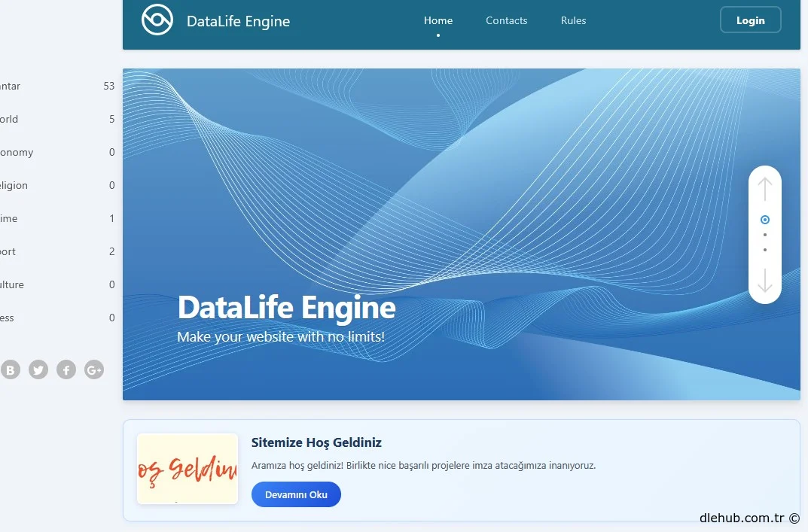
Task: Open the Google Plus social icon
Action: [x=94, y=369]
